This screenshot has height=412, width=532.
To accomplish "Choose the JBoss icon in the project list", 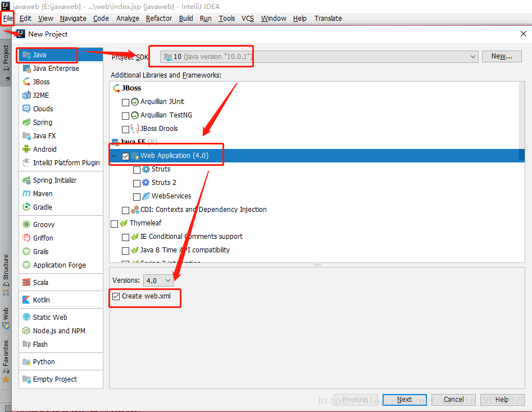I will click(x=26, y=82).
